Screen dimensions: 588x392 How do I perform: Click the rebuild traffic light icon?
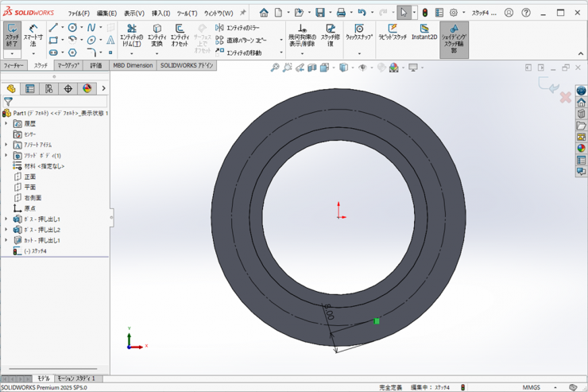424,13
